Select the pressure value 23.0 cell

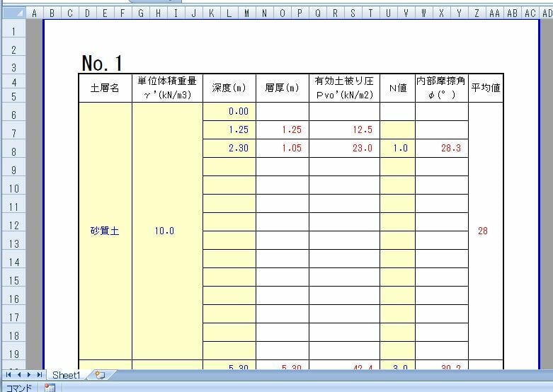[x=344, y=148]
